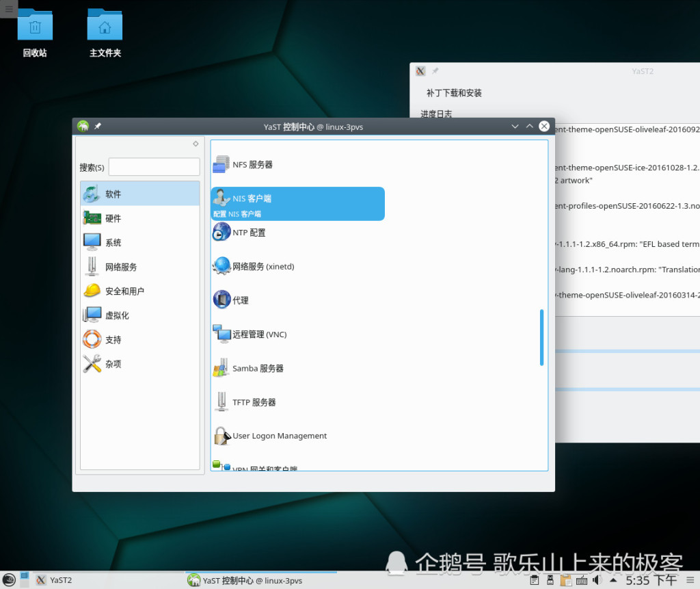700x589 pixels.
Task: Select the 系统 monitor icon
Action: [92, 242]
